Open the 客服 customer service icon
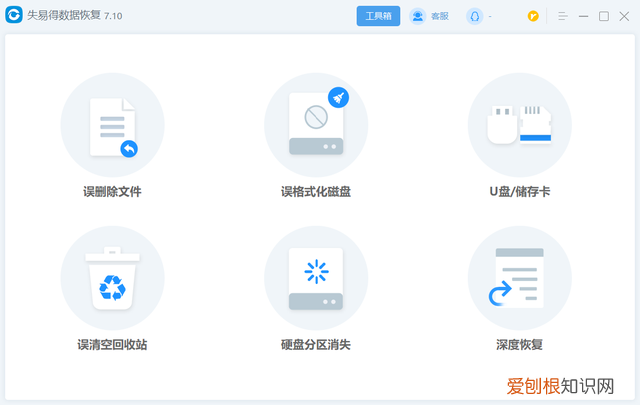Screen dimensions: 640x405 (418, 16)
